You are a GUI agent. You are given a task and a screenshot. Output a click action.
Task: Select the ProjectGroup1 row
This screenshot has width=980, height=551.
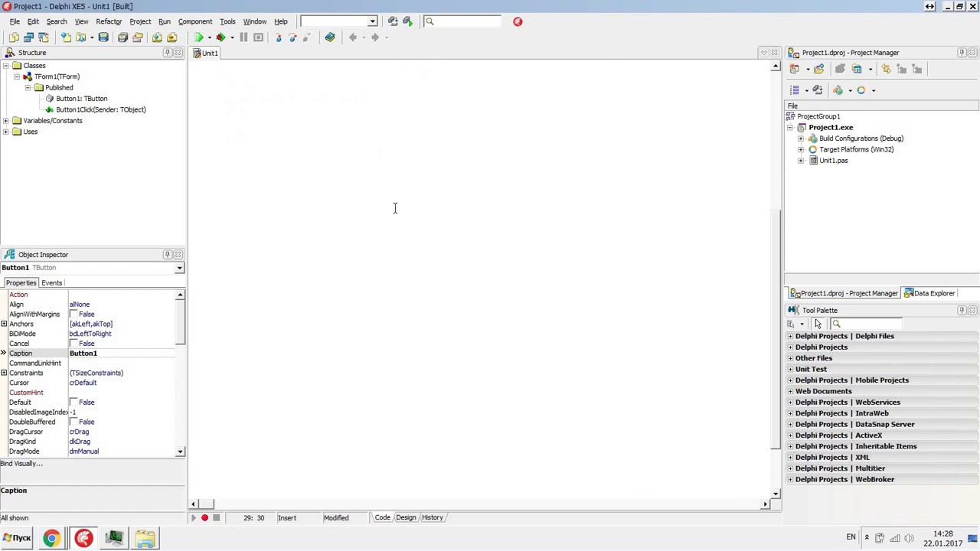pos(818,116)
